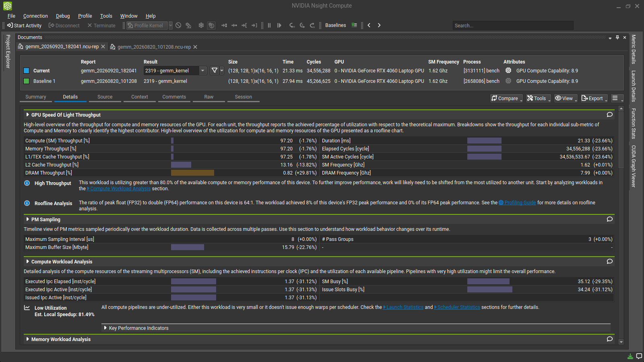Image resolution: width=644 pixels, height=362 pixels.
Task: Go forward with the right arrow navigation icon
Action: (379, 25)
